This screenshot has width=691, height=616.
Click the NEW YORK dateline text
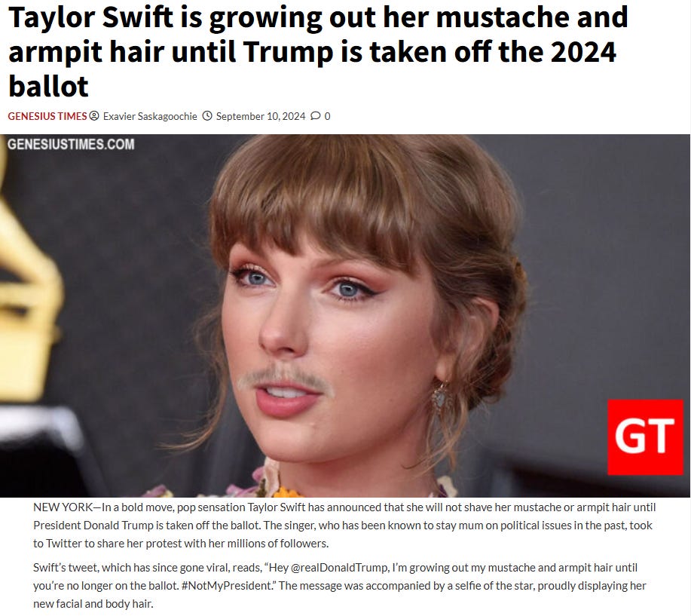(63, 507)
